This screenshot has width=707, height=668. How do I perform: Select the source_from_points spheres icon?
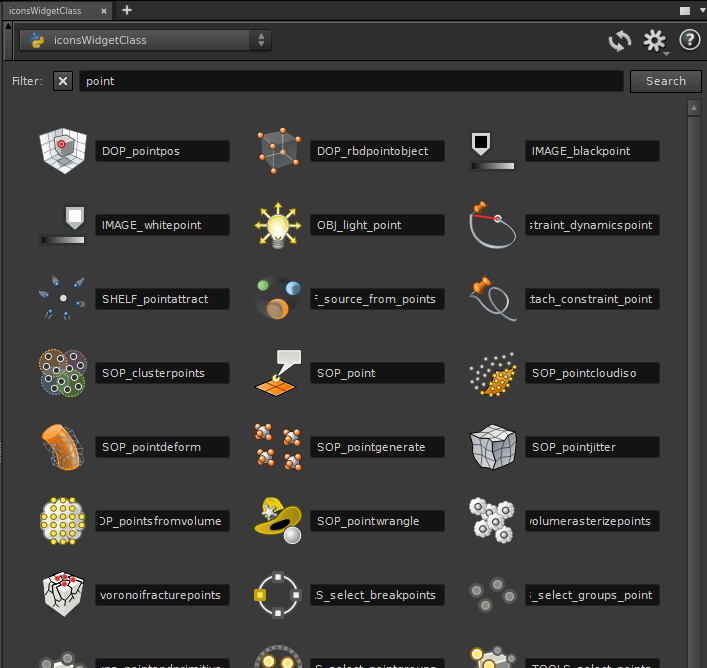(278, 299)
